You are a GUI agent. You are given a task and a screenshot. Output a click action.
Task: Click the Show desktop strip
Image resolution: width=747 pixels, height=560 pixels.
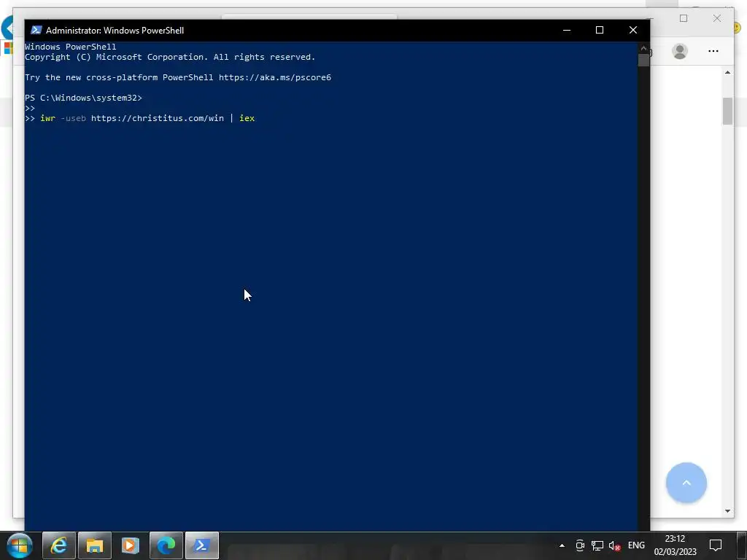[742, 545]
